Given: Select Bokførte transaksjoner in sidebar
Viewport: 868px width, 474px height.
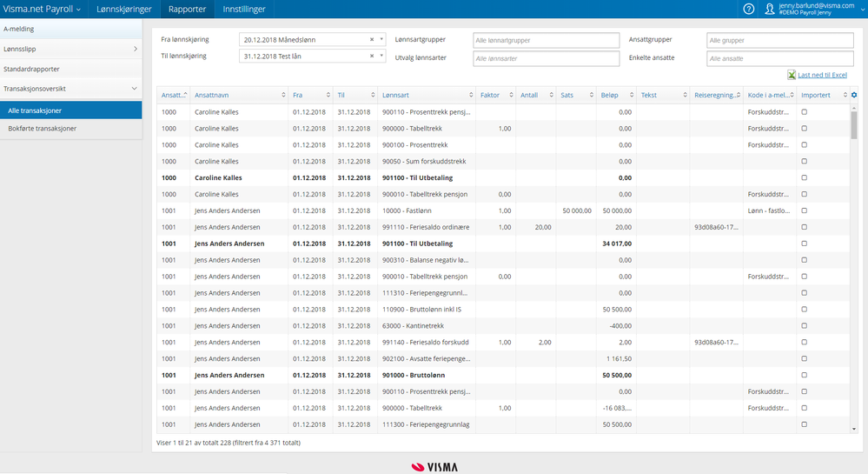Looking at the screenshot, I should (x=42, y=129).
